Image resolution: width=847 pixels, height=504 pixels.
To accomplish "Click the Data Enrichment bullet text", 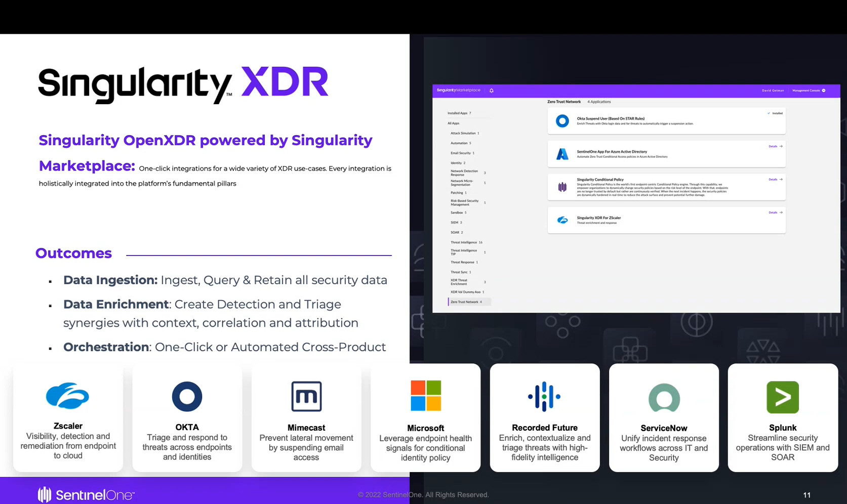I will (x=211, y=313).
